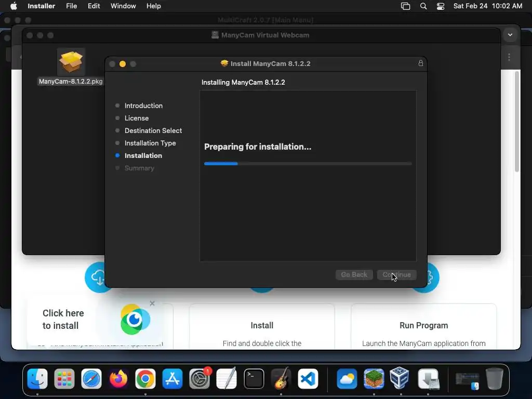The image size is (532, 399).
Task: Select the License step
Action: tap(137, 118)
